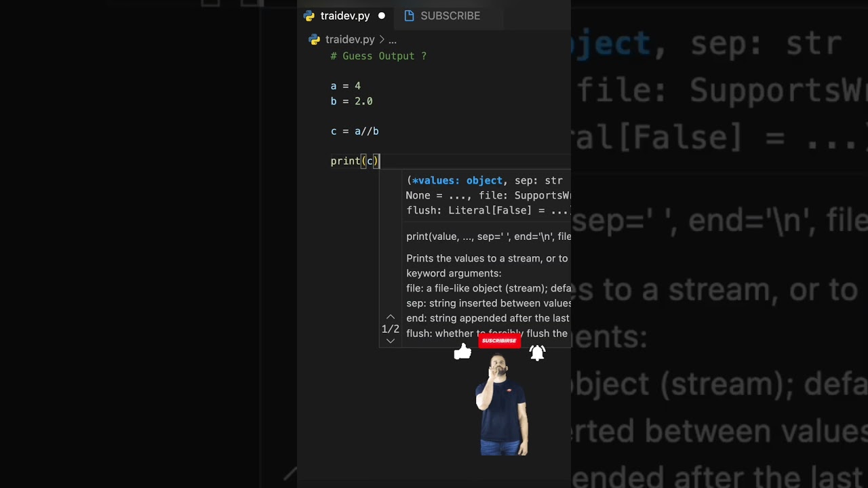Click the thumbs-up like icon

[x=462, y=351]
